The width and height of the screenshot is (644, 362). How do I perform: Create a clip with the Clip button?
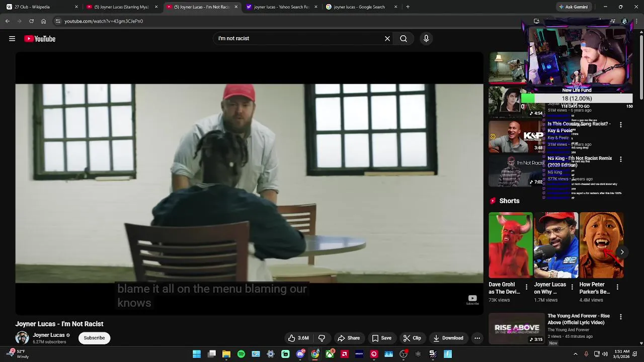pos(412,338)
